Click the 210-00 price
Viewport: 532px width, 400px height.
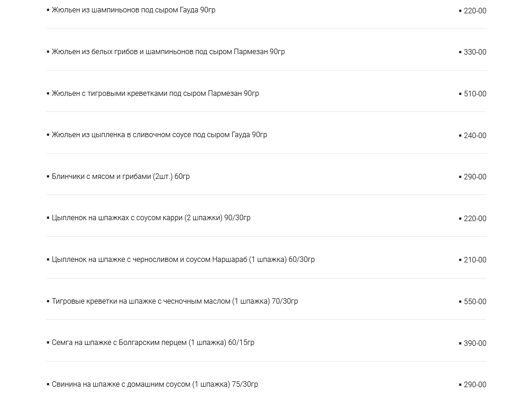(x=474, y=260)
